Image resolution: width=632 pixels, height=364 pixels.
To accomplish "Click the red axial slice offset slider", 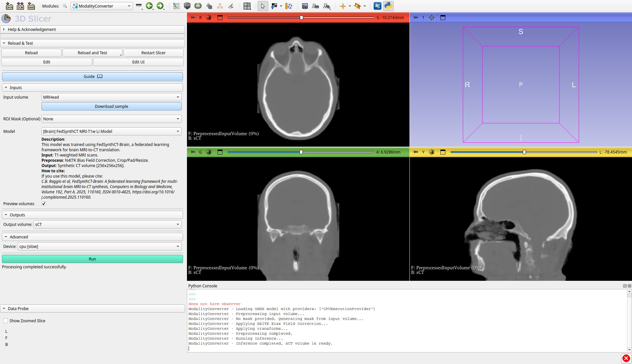I will click(301, 17).
